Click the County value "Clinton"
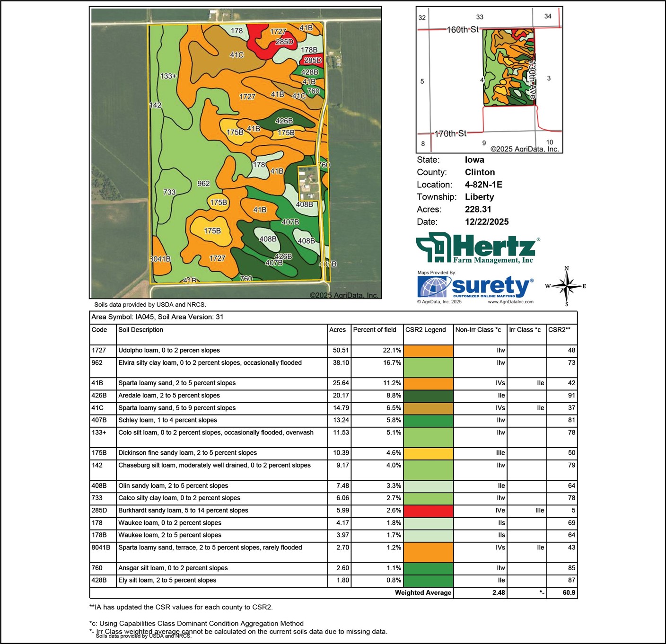Image resolution: width=666 pixels, height=644 pixels. tap(480, 172)
